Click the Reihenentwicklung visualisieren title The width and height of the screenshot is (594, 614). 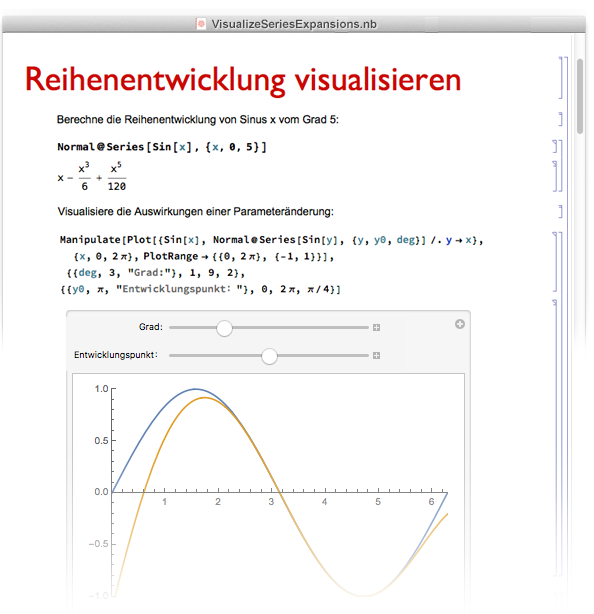(x=243, y=80)
